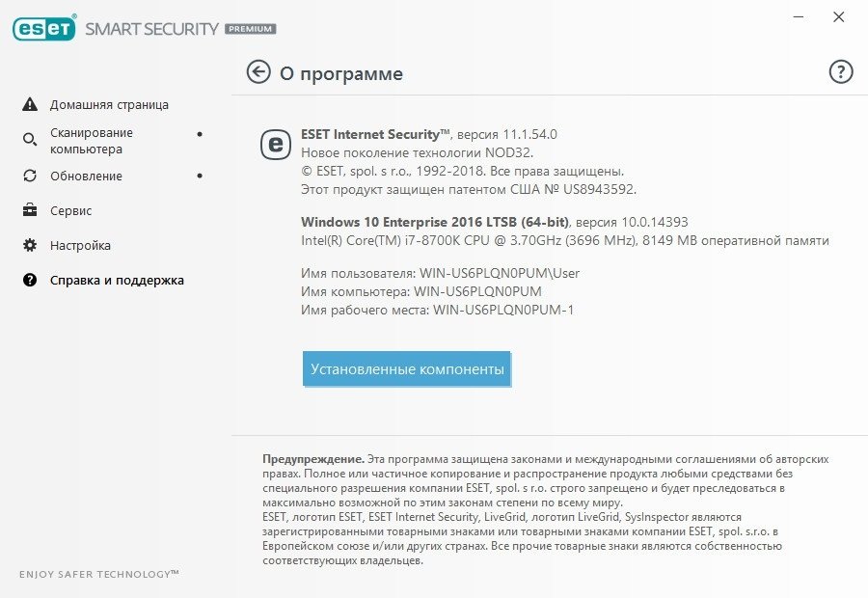
Task: Click the Установленные компоненты button
Action: pos(407,368)
